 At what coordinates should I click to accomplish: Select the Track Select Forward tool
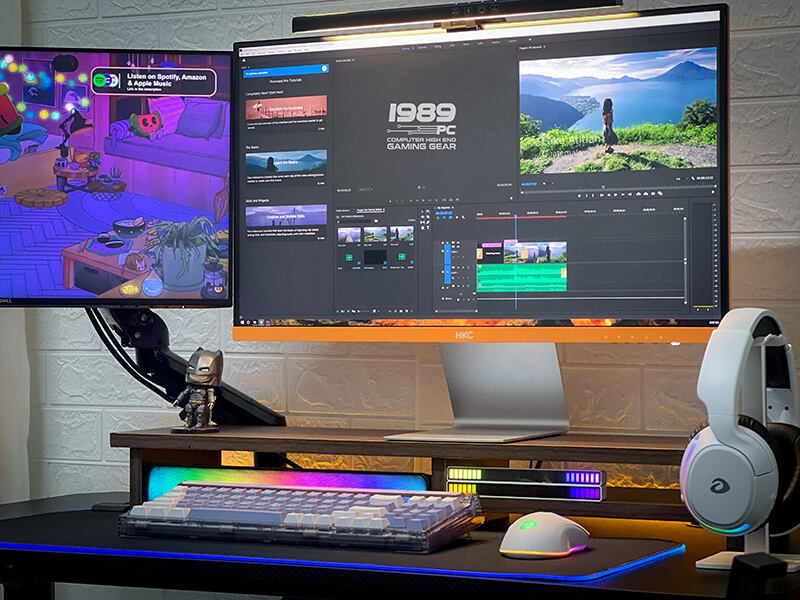pos(428,211)
